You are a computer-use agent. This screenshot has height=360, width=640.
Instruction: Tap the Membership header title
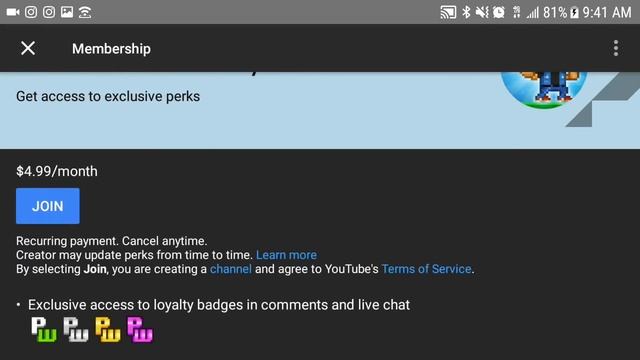click(111, 49)
